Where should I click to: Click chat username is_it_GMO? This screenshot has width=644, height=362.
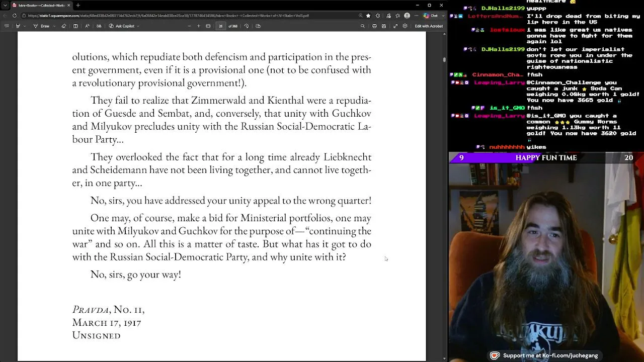(x=507, y=108)
